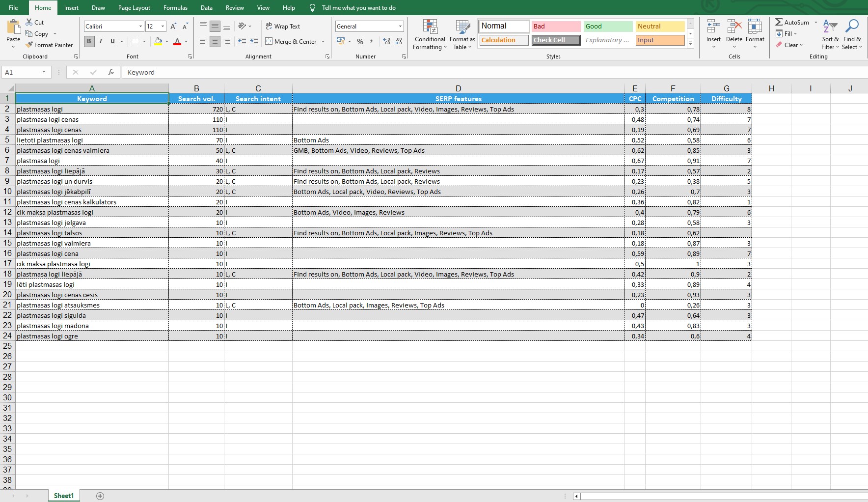Click the Conditional Formatting icon
Screen dimensions: 868x502
430,27
